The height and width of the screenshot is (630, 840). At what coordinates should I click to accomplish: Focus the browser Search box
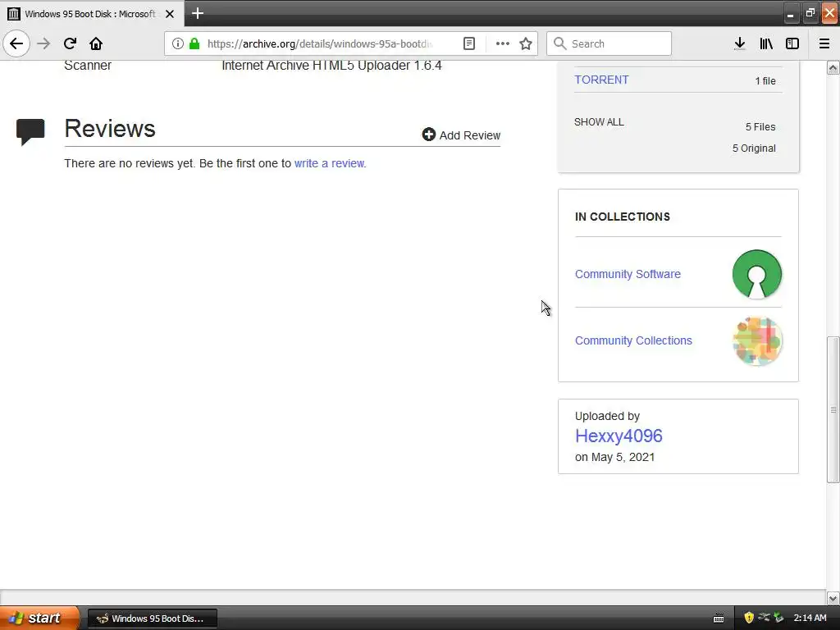pos(609,43)
